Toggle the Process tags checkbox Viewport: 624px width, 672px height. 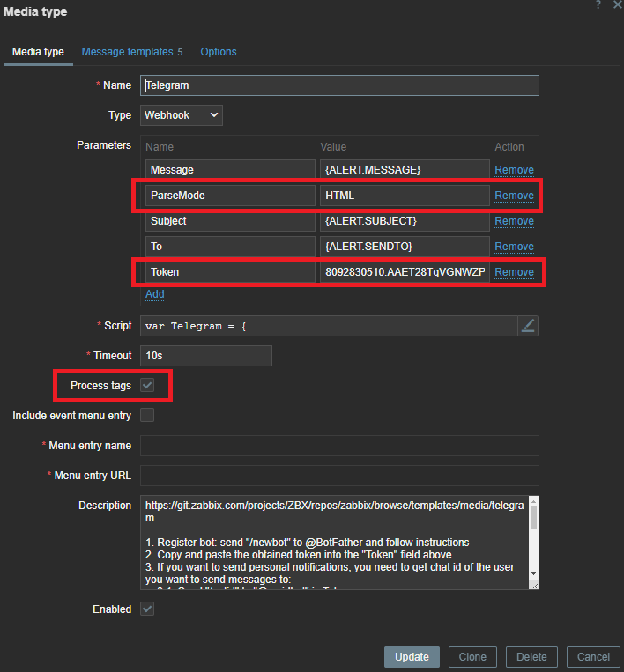coord(147,385)
